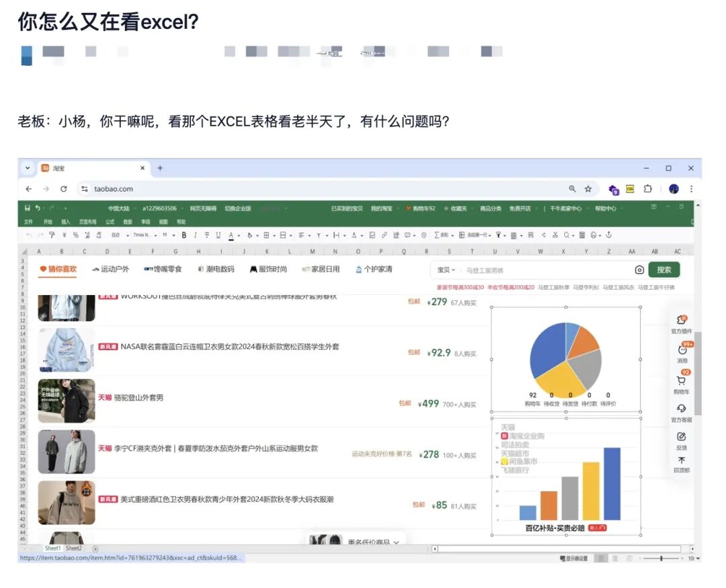
Task: Open the 插入 ribbon tab
Action: (66, 222)
